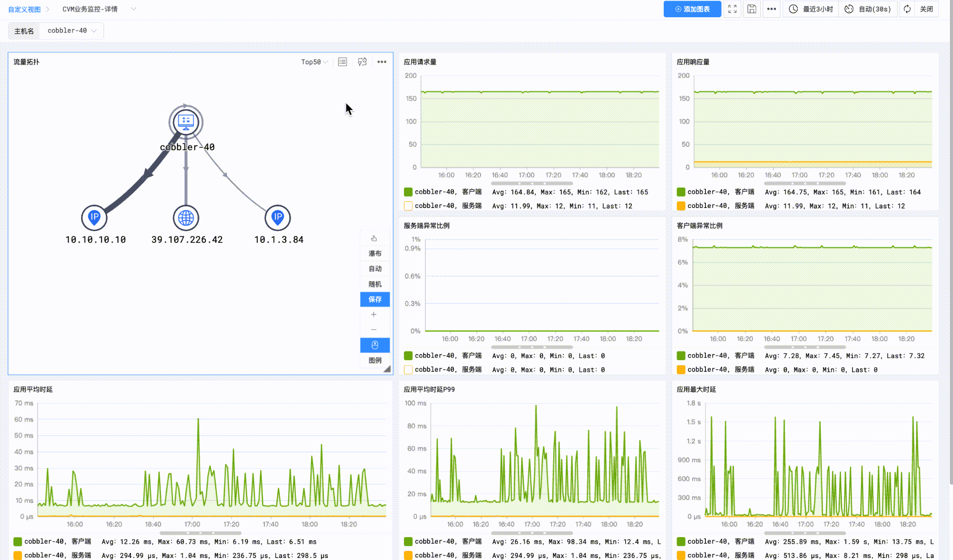Select the 瀑布 layout option

pyautogui.click(x=375, y=254)
